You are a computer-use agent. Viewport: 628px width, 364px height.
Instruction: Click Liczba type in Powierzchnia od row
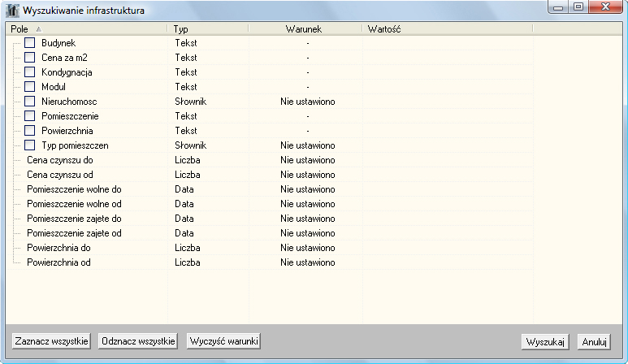point(188,262)
